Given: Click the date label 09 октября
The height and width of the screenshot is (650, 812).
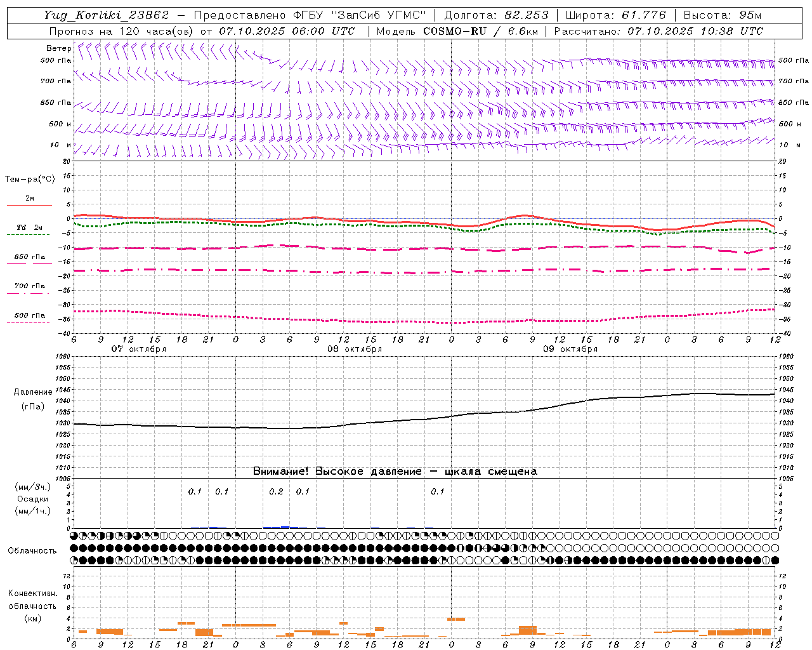Looking at the screenshot, I should coord(570,349).
